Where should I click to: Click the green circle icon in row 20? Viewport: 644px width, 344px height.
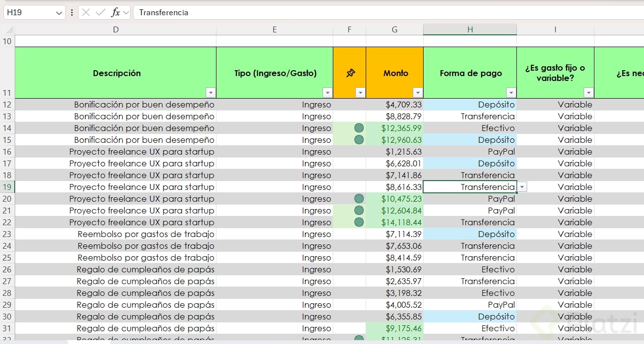coord(359,199)
